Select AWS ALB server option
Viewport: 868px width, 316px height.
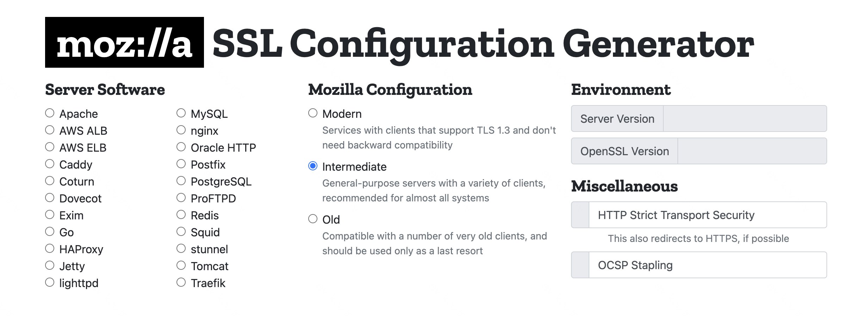pos(50,130)
